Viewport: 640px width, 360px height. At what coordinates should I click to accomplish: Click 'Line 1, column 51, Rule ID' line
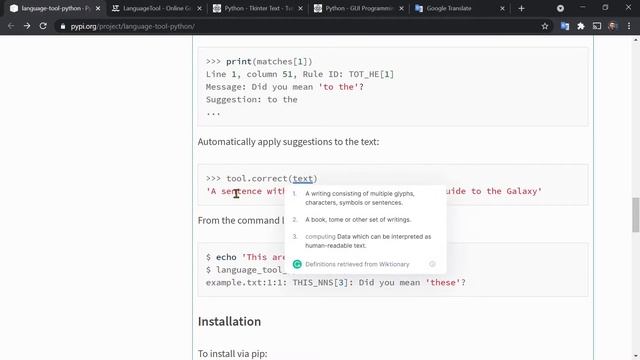point(300,74)
